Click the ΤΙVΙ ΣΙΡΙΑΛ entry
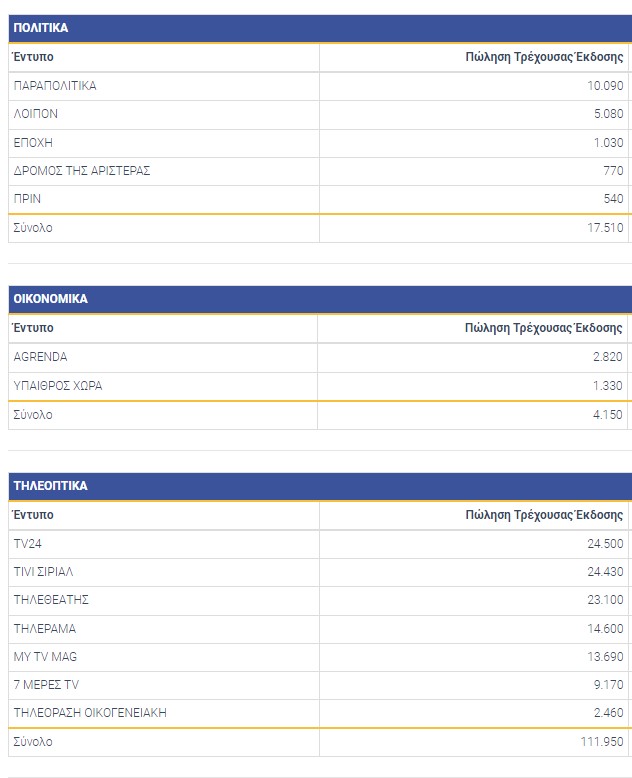 (43, 572)
